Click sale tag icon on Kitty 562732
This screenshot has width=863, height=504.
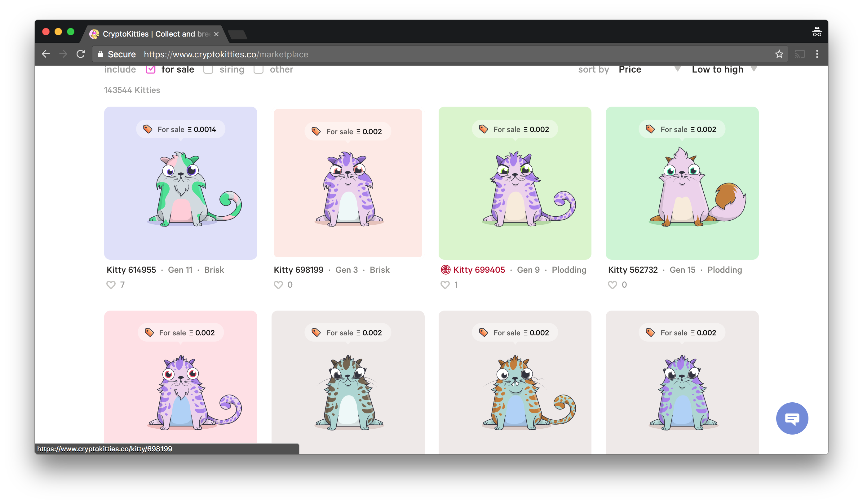tap(650, 129)
